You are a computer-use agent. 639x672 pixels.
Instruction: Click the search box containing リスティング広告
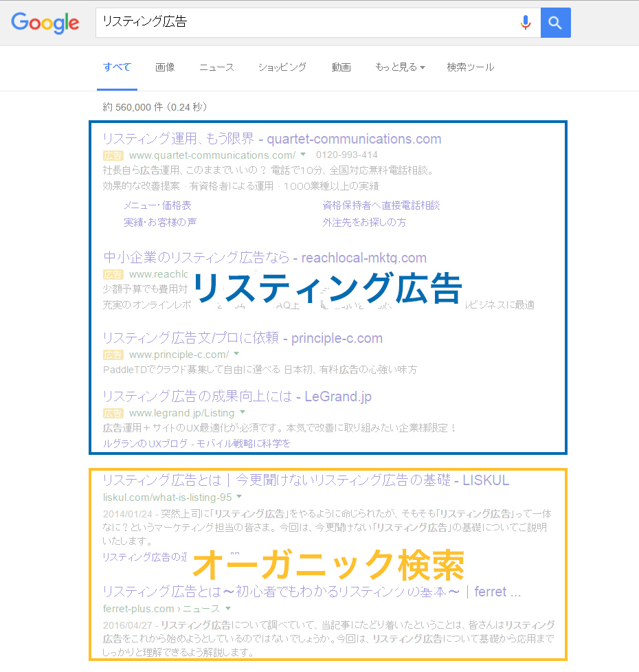click(317, 23)
